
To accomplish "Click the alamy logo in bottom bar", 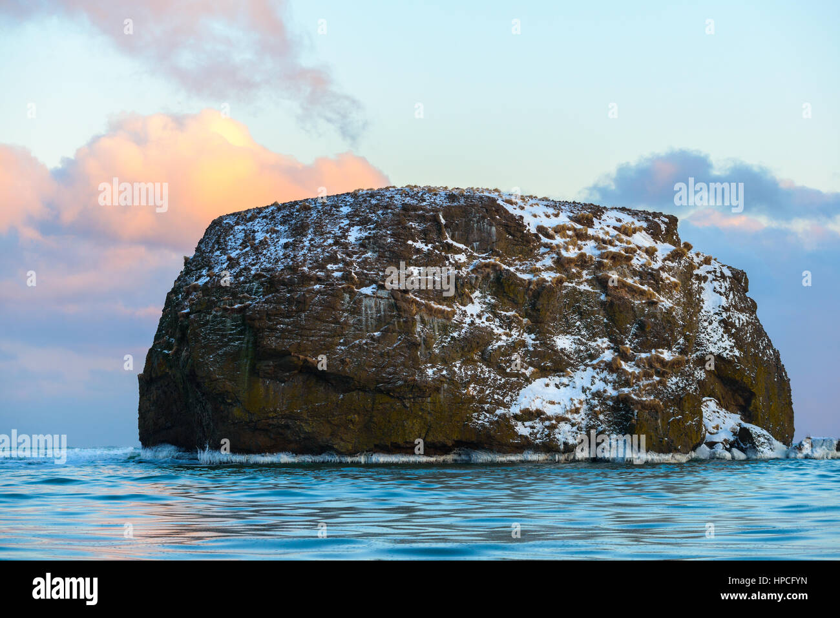I will 65,589.
